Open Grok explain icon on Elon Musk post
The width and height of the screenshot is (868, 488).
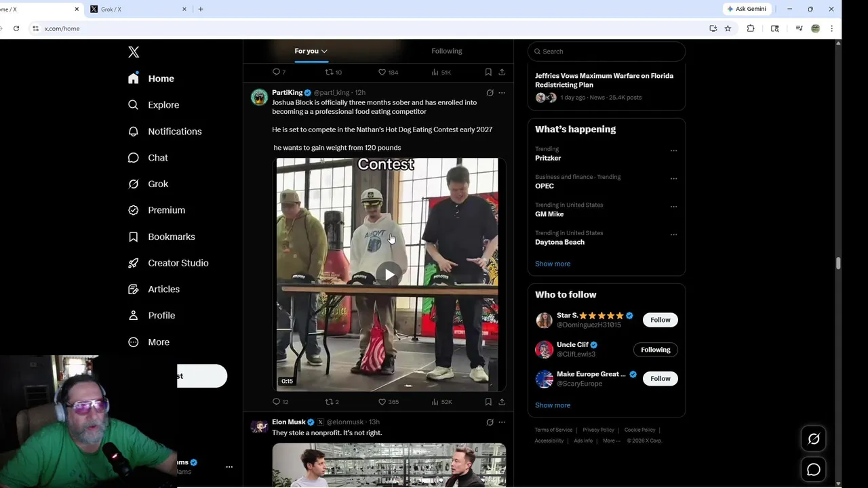(490, 422)
